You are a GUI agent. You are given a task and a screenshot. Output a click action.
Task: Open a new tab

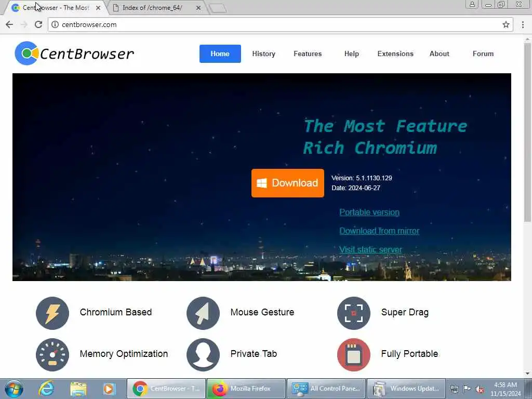(218, 8)
